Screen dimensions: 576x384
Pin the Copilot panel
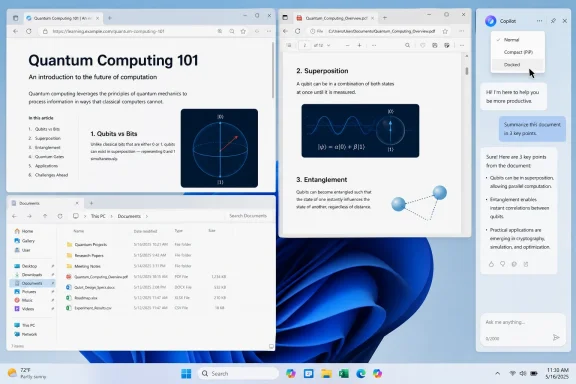[553, 21]
